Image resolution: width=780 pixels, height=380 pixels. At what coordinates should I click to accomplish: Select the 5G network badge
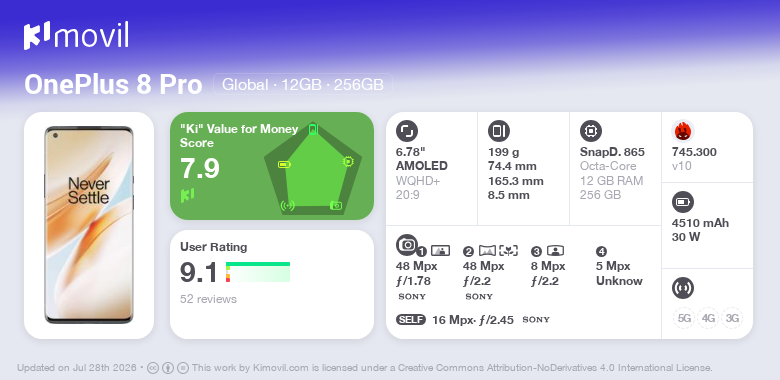click(x=684, y=318)
